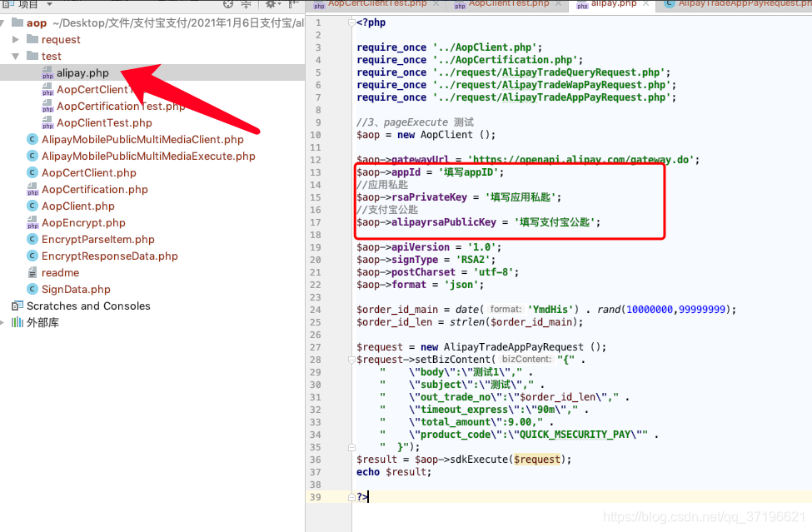Open AopClient.php file name in tree

pos(77,206)
